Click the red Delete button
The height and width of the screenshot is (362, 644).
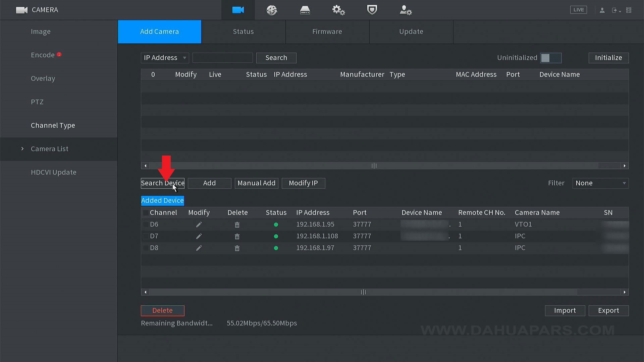click(162, 310)
